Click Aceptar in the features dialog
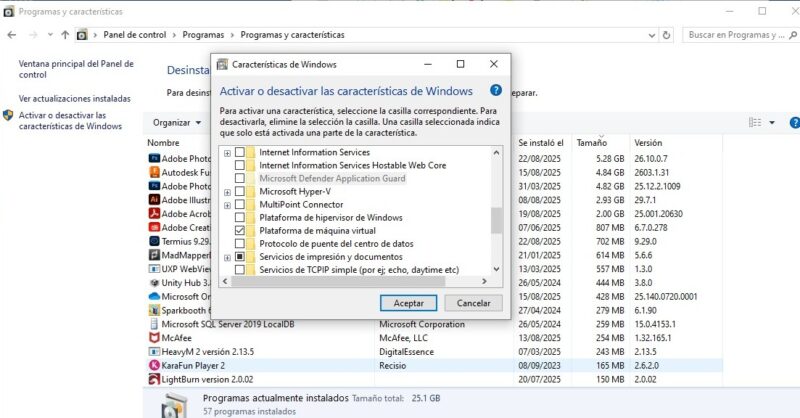This screenshot has height=418, width=800. pyautogui.click(x=409, y=303)
